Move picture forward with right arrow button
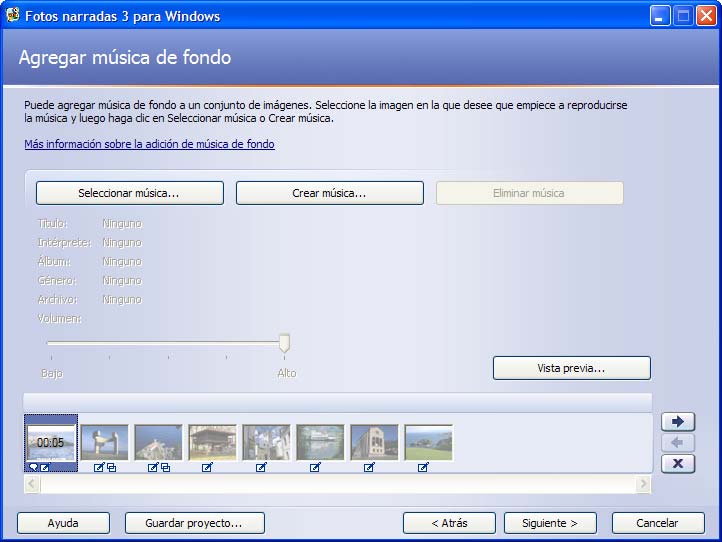Image resolution: width=722 pixels, height=542 pixels. click(x=678, y=421)
